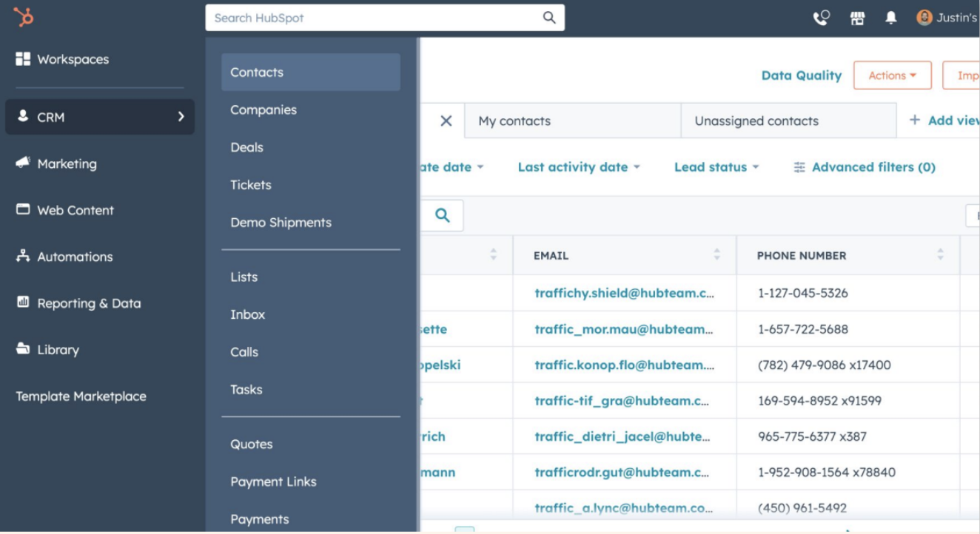
Task: Click the Workspaces grid icon
Action: tap(23, 58)
